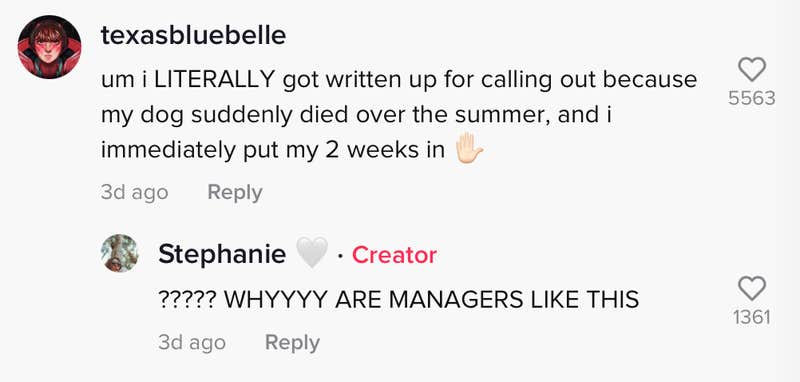This screenshot has width=800, height=382.
Task: Like Stephanie's reply with the heart
Action: 752,288
